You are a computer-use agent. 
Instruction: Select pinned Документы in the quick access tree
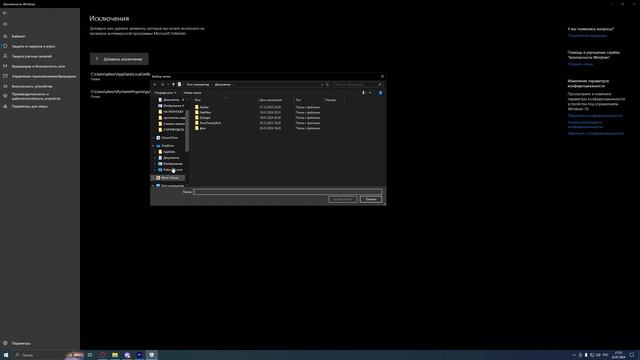coord(171,100)
